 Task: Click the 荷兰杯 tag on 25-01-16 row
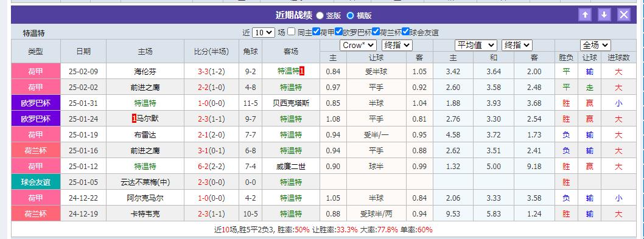coord(36,151)
